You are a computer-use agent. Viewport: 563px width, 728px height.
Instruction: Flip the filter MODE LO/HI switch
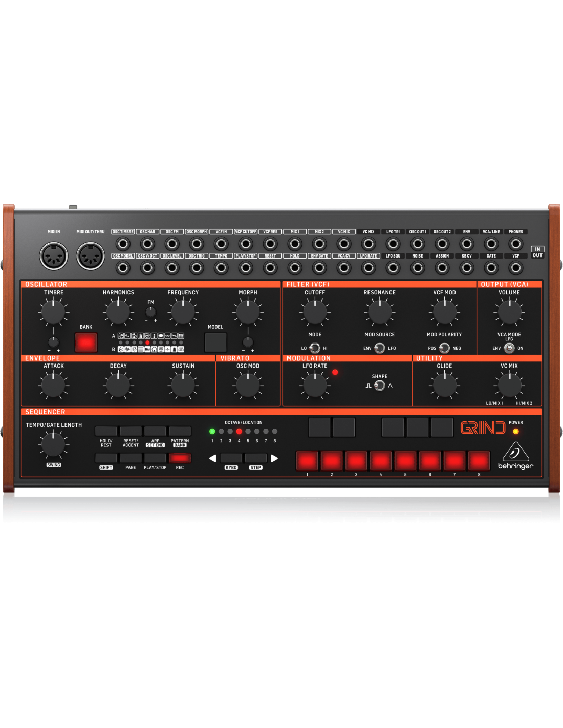315,348
